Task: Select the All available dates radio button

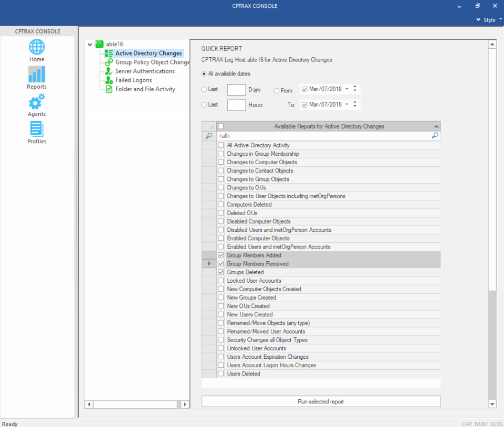Action: [x=203, y=73]
